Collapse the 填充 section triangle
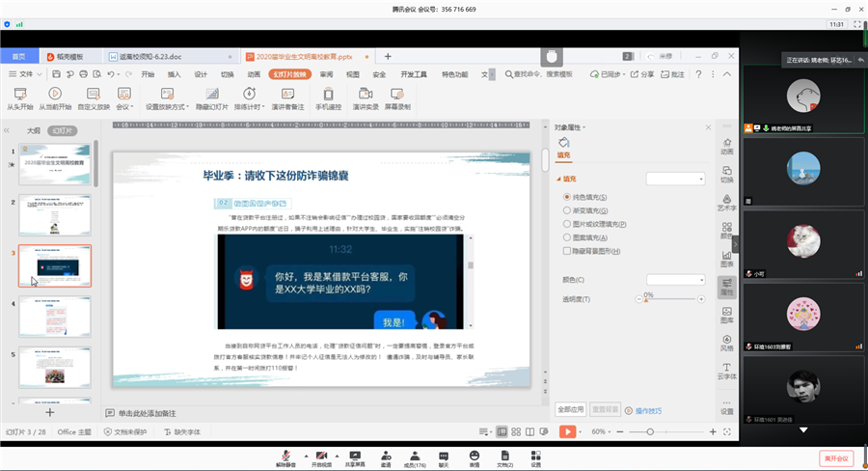Screen dimensions: 868x471 [x=558, y=179]
